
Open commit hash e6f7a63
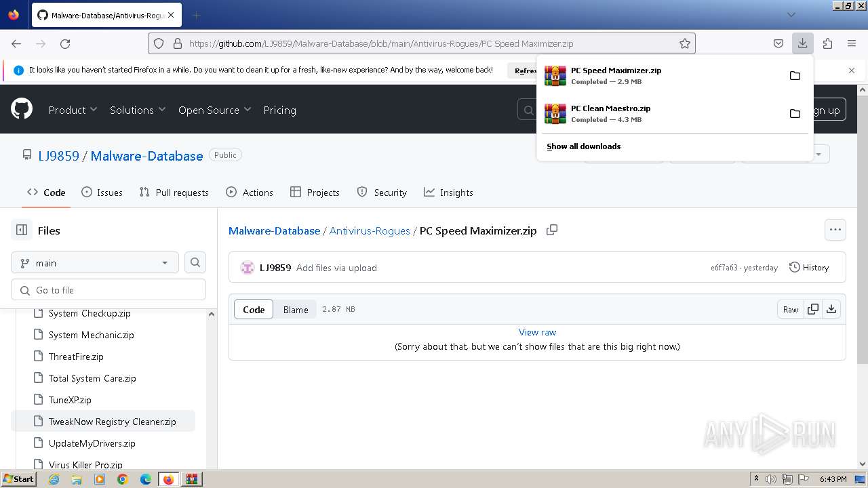(x=724, y=268)
